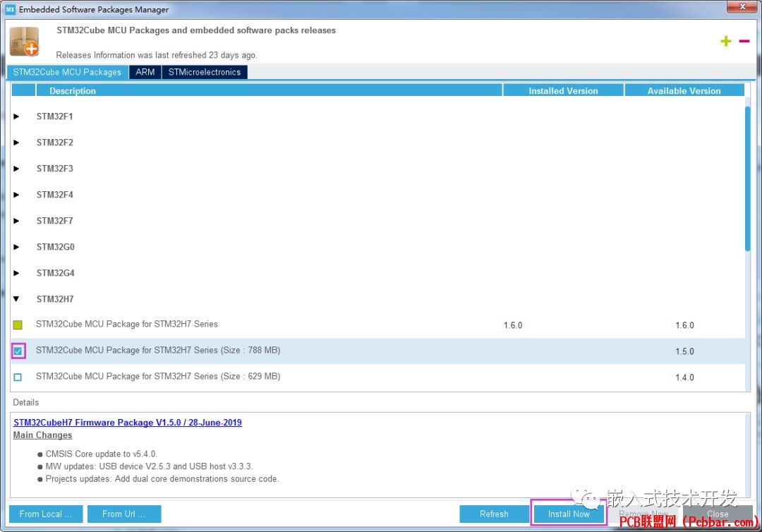This screenshot has width=762, height=532.
Task: Click the package box icon with plus badge
Action: tap(24, 42)
